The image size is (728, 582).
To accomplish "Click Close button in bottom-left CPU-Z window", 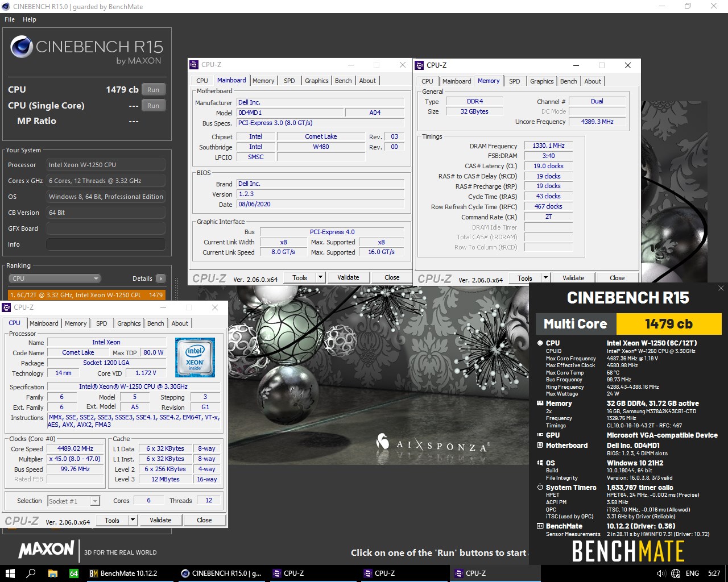I will 204,520.
